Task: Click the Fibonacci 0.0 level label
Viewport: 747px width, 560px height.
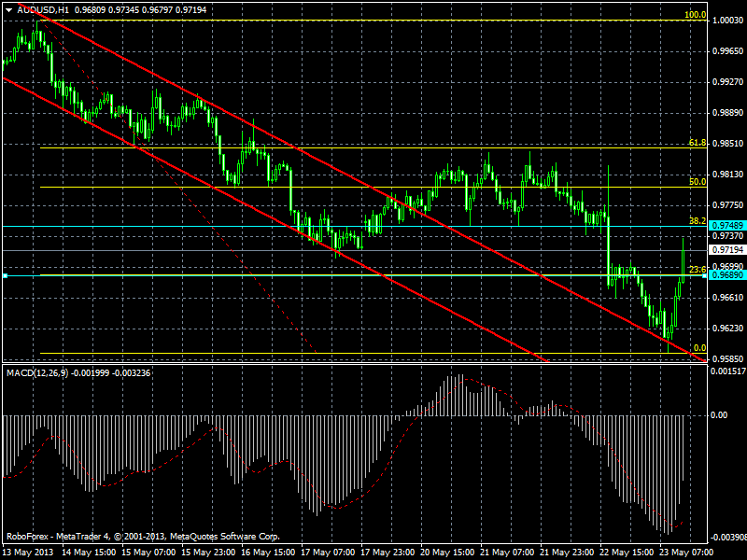Action: [699, 347]
